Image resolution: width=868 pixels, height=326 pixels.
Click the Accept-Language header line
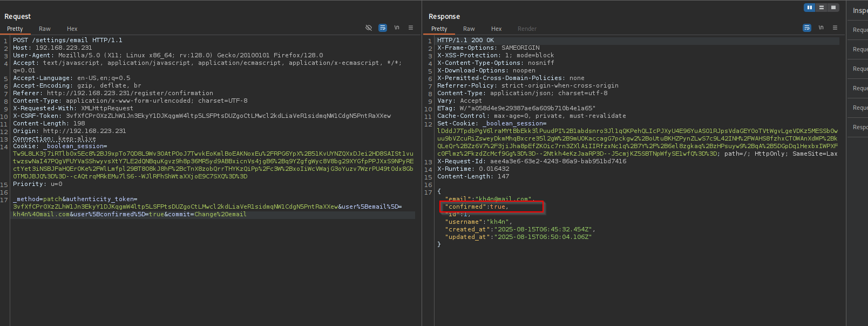tap(72, 78)
